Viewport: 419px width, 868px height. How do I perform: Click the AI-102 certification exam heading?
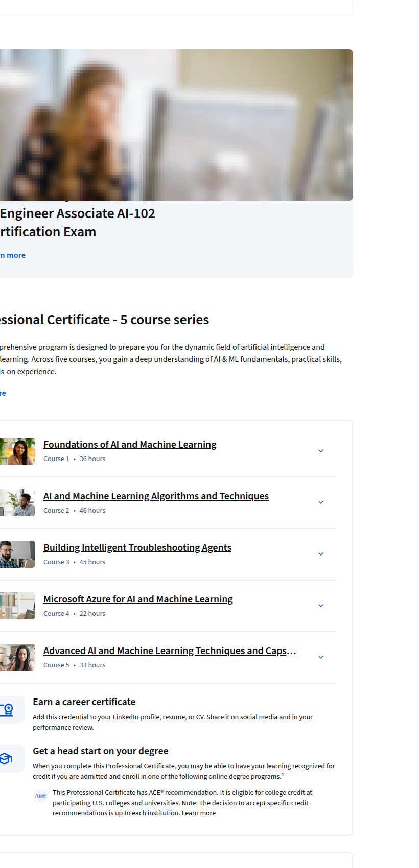(78, 223)
